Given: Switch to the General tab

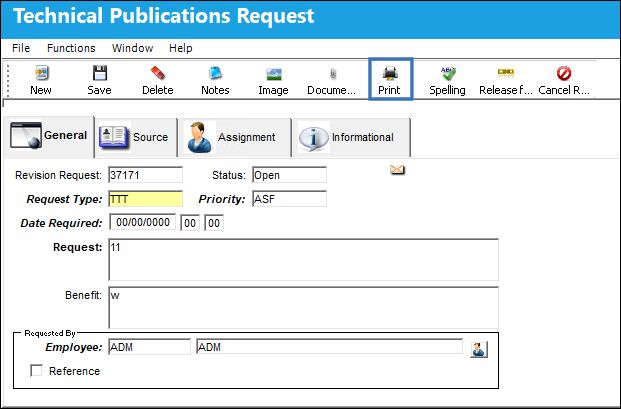Looking at the screenshot, I should (x=48, y=136).
